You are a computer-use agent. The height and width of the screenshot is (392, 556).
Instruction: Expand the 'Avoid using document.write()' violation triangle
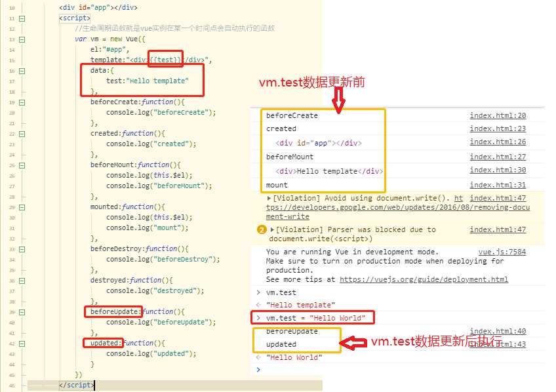pos(269,198)
